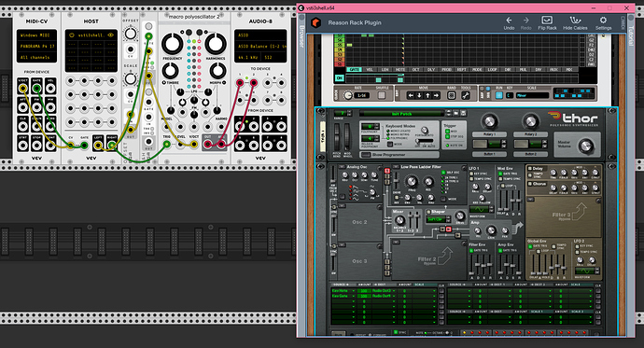Click the Thor pitch bend wheel
Screen dimensions: 644x348
[x=337, y=137]
